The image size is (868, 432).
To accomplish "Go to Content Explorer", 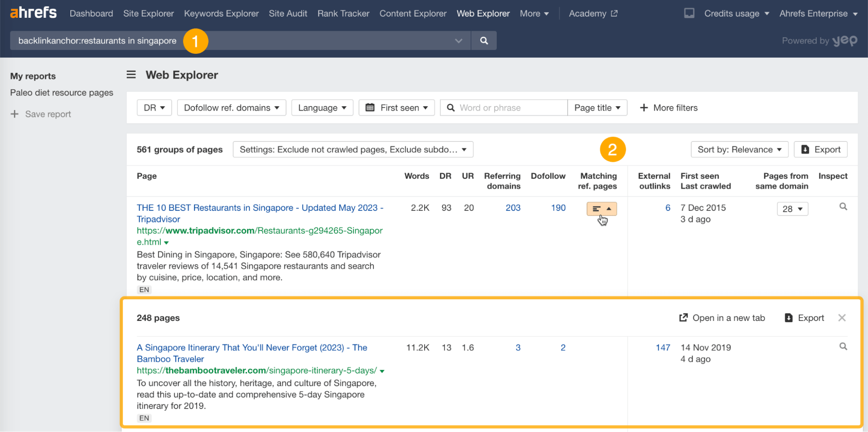I will click(x=413, y=13).
